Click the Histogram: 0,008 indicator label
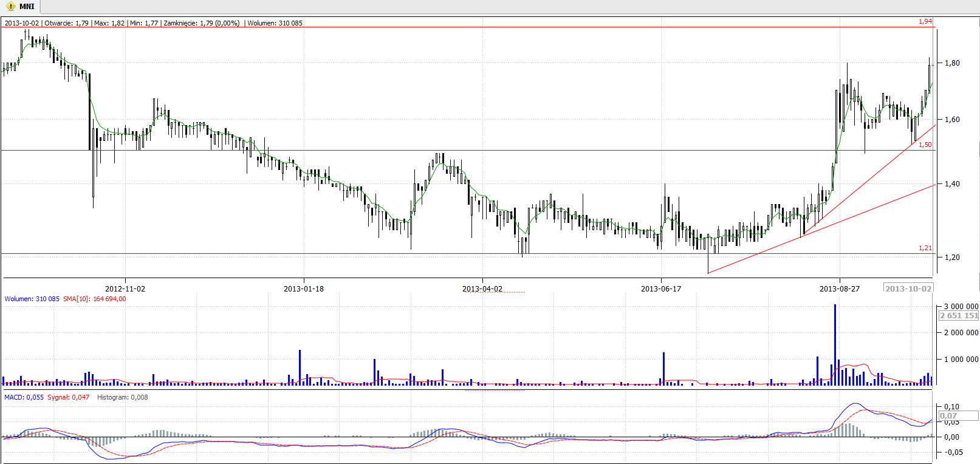 [x=123, y=397]
